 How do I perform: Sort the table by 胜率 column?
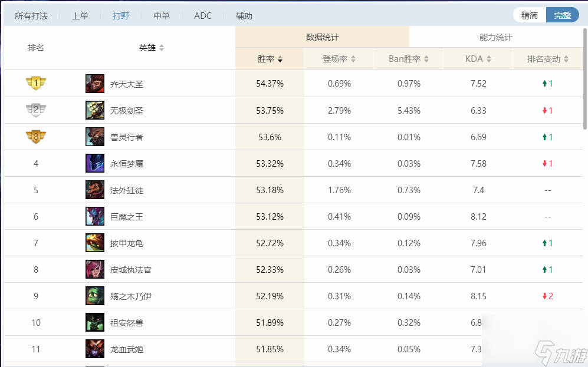[x=270, y=59]
